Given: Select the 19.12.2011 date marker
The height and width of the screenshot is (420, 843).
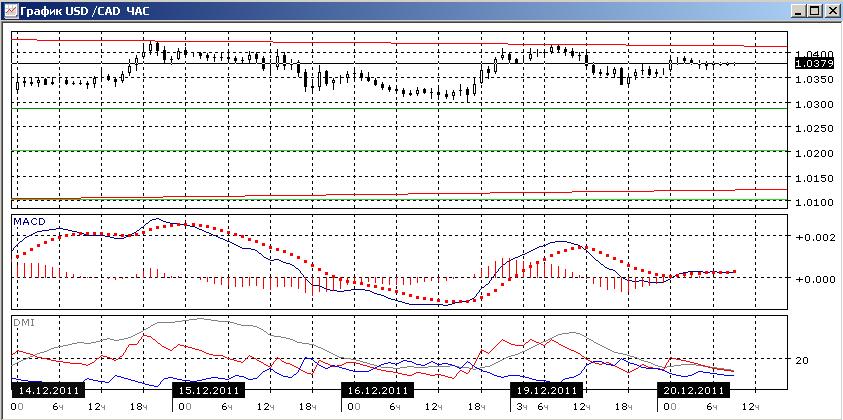Looking at the screenshot, I should tap(547, 390).
